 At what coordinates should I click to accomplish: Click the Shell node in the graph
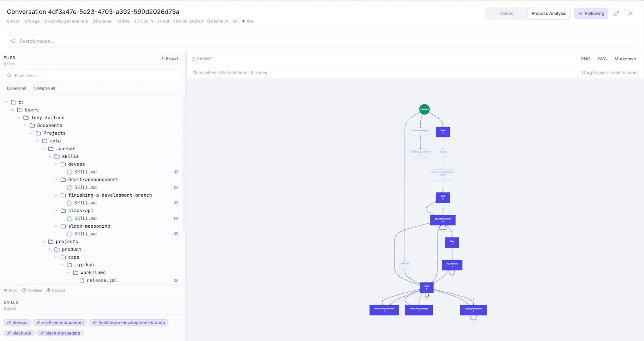tap(427, 288)
